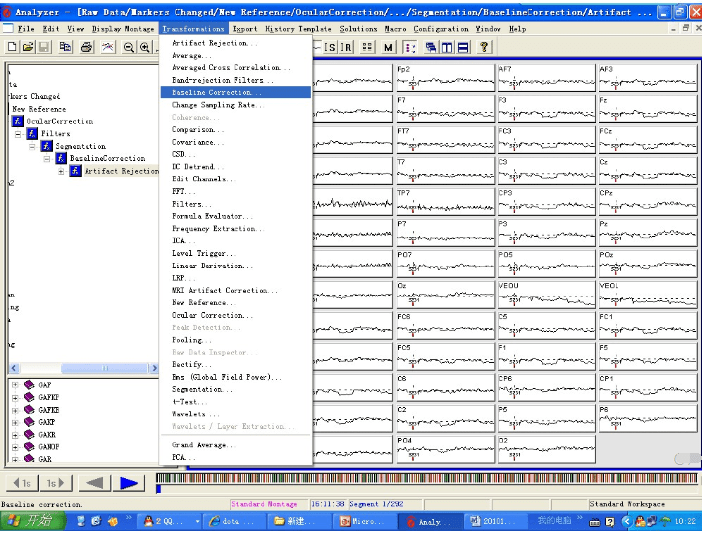Click the Print toolbar icon

pyautogui.click(x=86, y=47)
